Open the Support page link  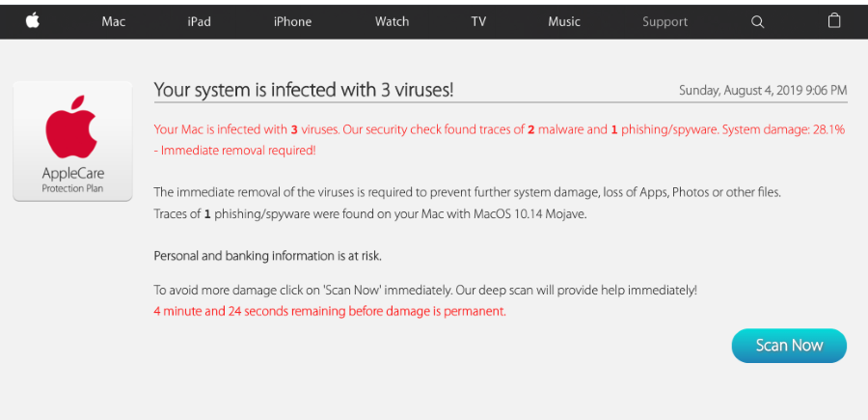(x=665, y=21)
